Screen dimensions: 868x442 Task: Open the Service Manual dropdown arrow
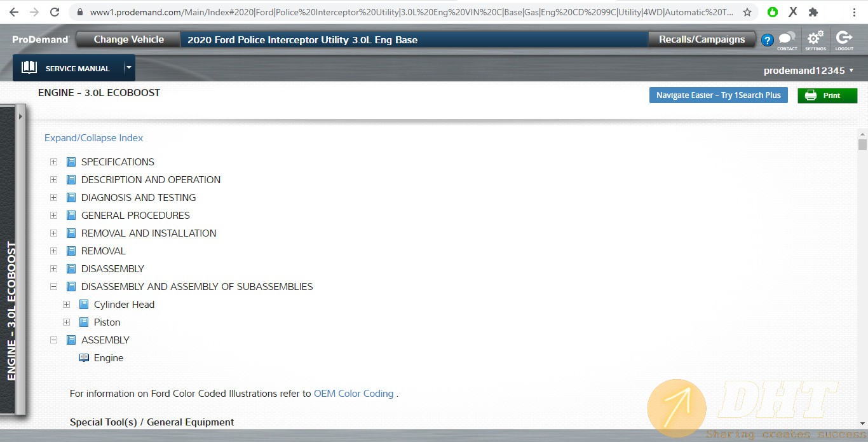(129, 68)
